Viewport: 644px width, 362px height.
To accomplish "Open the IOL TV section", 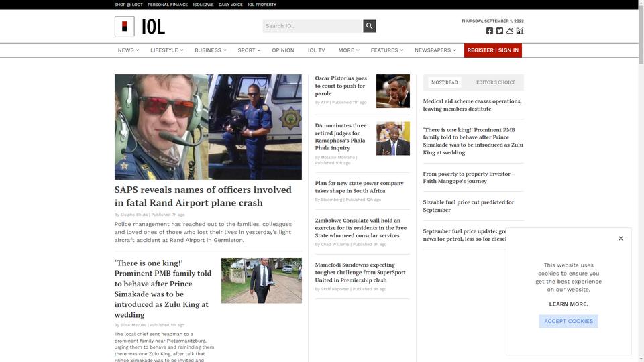I will click(x=316, y=50).
